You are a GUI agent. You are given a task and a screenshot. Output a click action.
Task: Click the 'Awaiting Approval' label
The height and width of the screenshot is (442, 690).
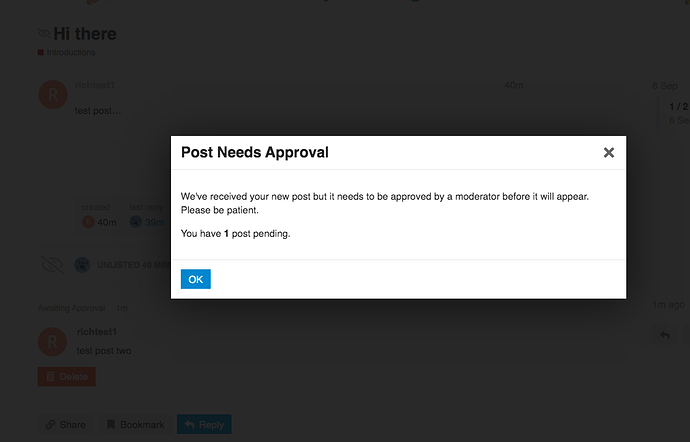(x=71, y=308)
